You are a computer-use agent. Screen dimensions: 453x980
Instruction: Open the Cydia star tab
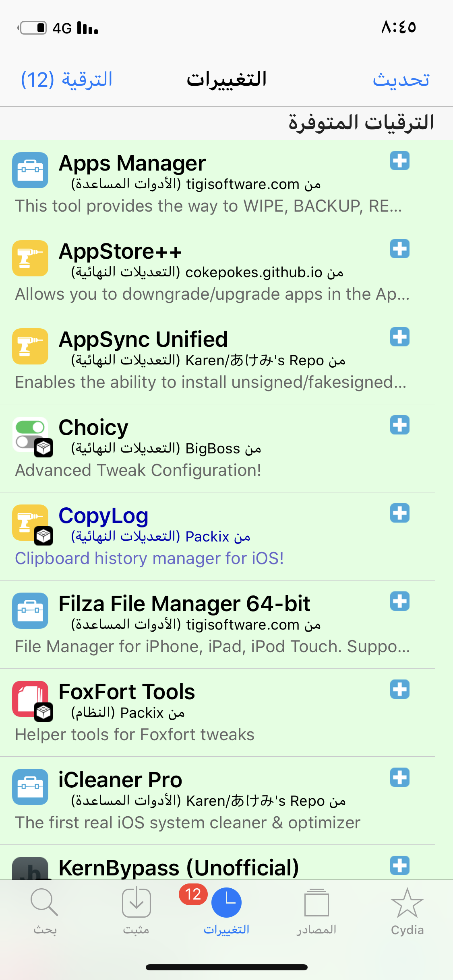pos(407,912)
